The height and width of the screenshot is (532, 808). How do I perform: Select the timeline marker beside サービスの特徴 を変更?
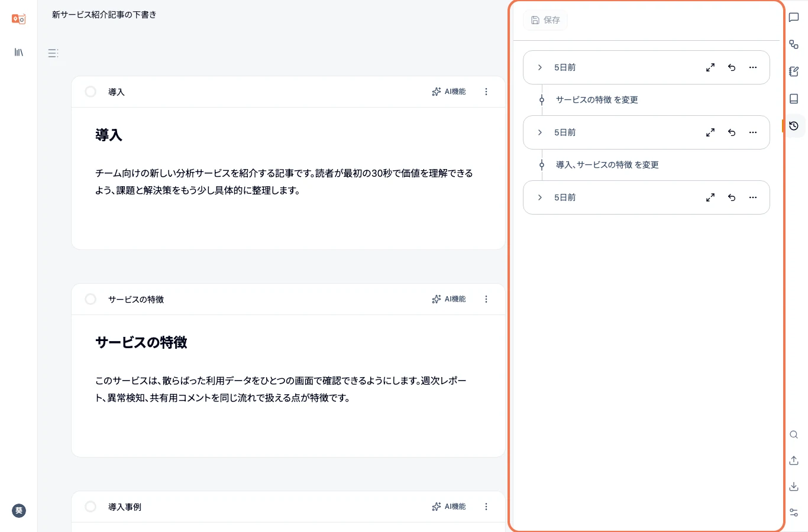click(542, 100)
